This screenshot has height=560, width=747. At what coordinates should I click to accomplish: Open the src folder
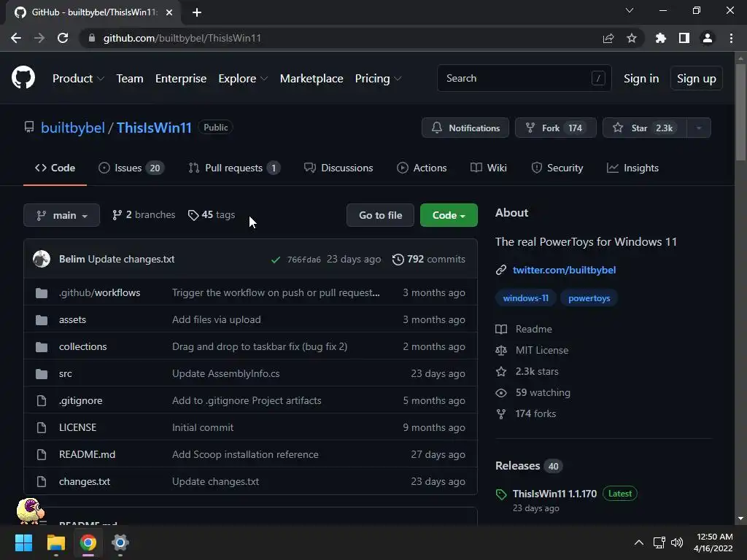65,374
